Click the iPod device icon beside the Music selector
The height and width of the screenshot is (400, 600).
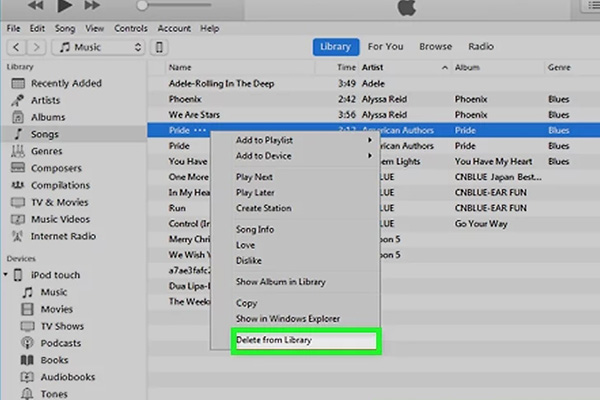[x=159, y=47]
